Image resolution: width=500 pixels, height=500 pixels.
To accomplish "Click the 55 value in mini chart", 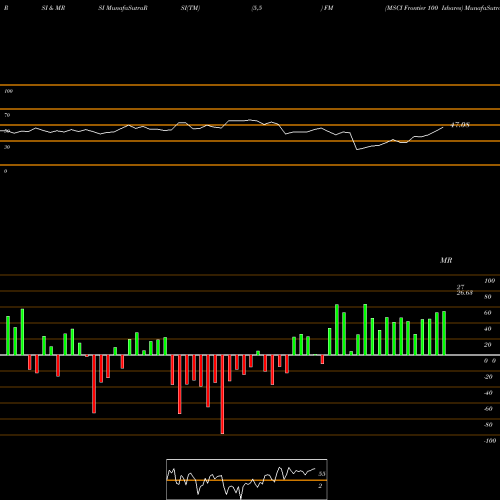I will [322, 474].
